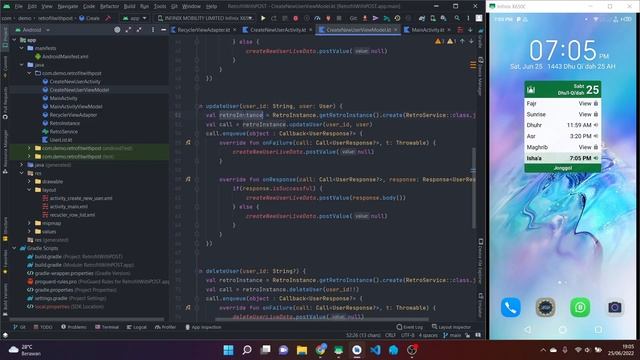Open the green WhatsApp Business icon on device
This screenshot has width=640, height=360.
pyautogui.click(x=580, y=307)
